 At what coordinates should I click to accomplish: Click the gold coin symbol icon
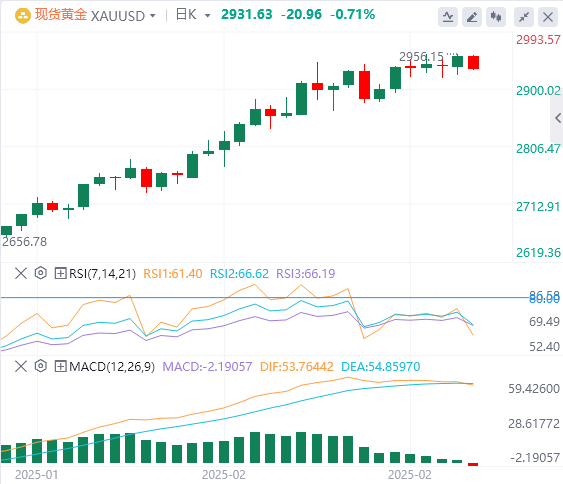click(x=23, y=16)
